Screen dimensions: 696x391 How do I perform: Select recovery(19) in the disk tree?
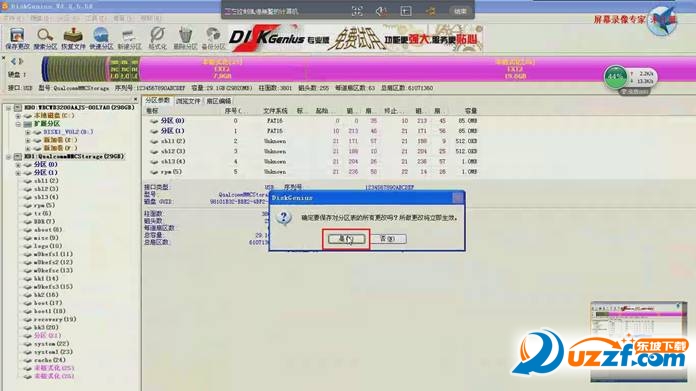click(55, 320)
